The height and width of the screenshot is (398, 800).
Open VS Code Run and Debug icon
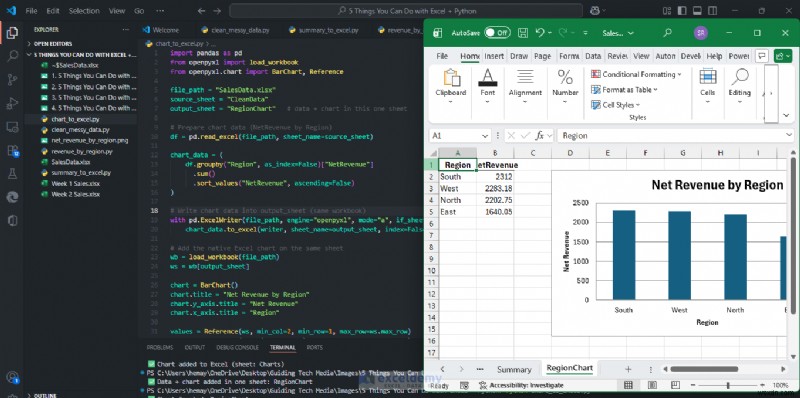click(12, 104)
